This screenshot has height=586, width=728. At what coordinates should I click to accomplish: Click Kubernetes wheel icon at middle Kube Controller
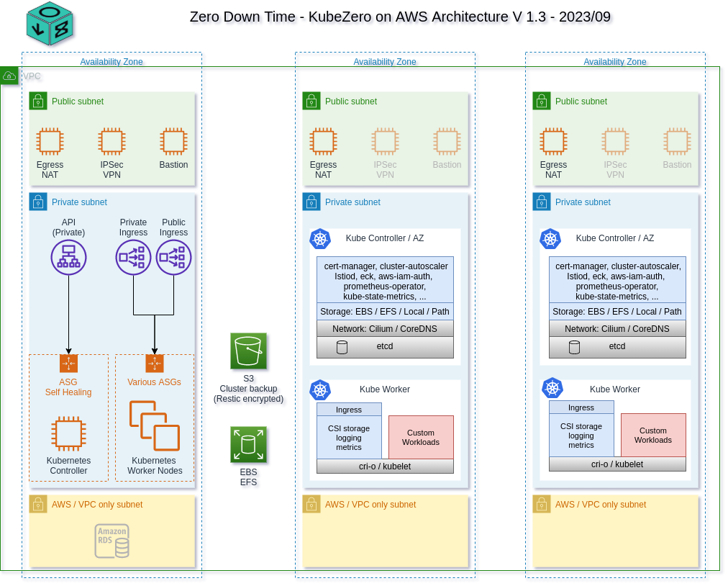(x=320, y=239)
